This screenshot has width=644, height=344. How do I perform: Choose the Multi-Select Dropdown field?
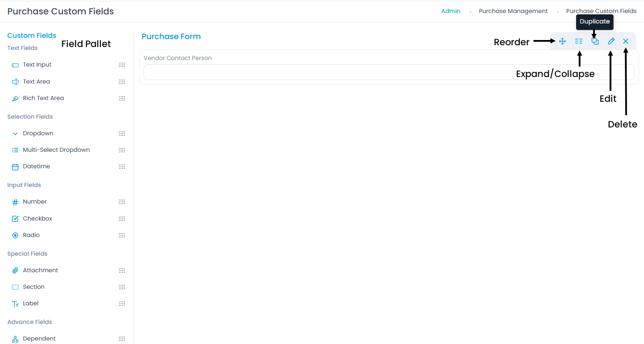[x=56, y=150]
